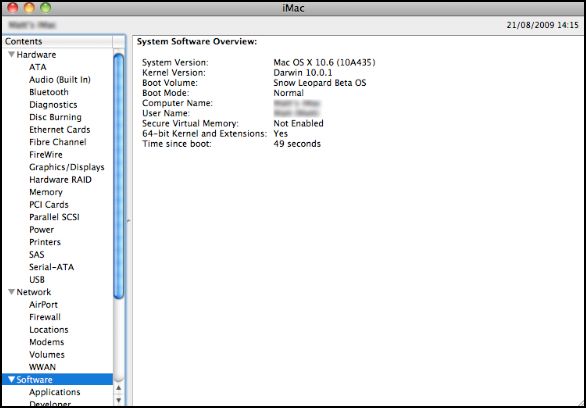The width and height of the screenshot is (586, 408).
Task: Collapse the Software disclosure triangle
Action: tap(12, 380)
